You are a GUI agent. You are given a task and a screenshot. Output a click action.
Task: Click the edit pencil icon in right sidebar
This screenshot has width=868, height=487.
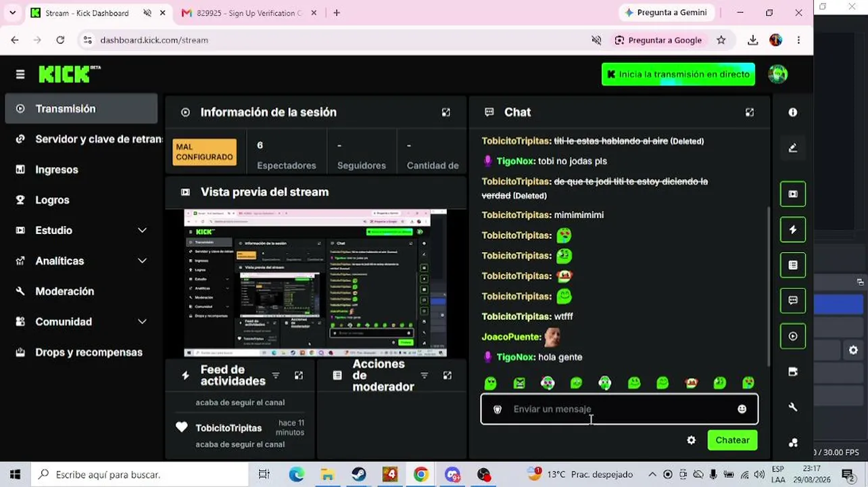[793, 148]
